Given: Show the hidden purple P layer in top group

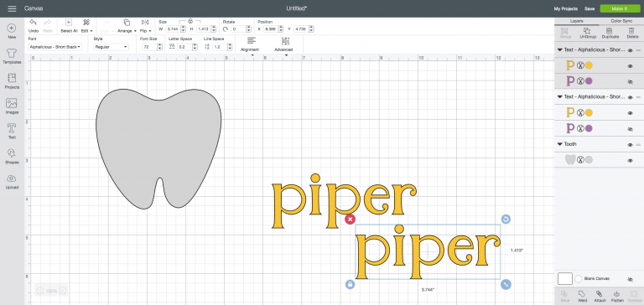Looking at the screenshot, I should point(631,81).
